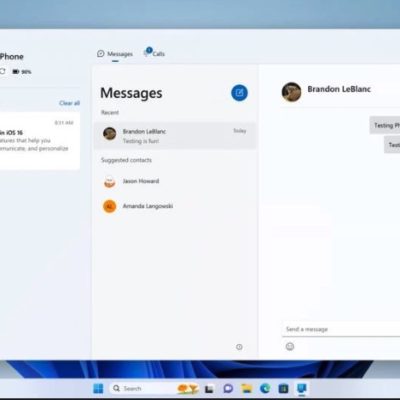Click the search highlight food icon on taskbar
Screen dimensions: 400x400
tap(188, 388)
